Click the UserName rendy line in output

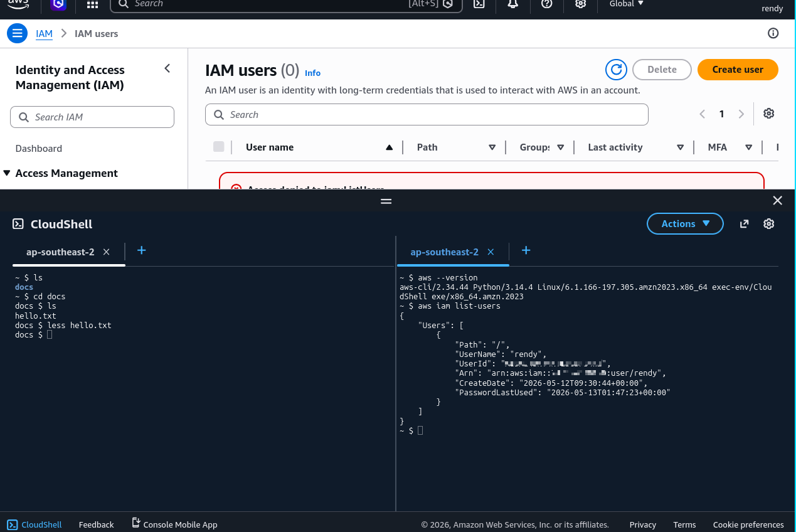501,354
